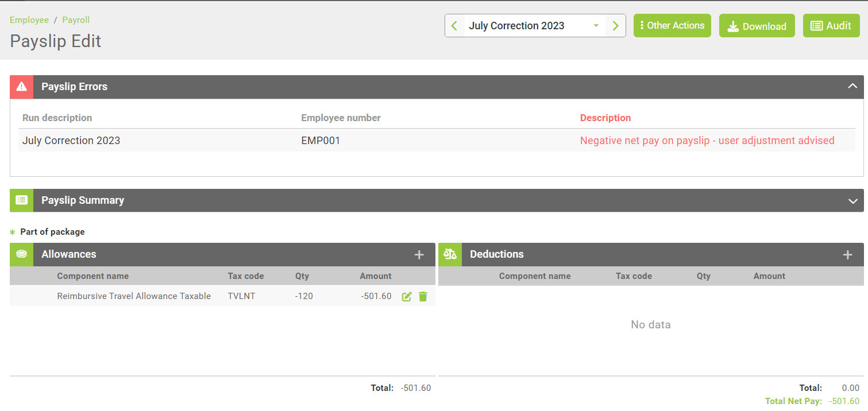Screen dimensions: 868x411
Task: Click the negative net pay error message
Action: [707, 141]
